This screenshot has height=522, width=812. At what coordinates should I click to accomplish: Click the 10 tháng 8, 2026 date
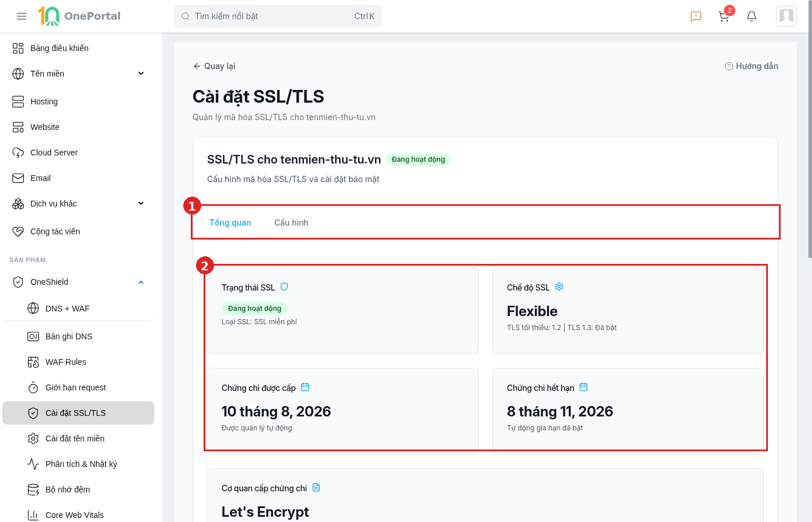point(276,411)
